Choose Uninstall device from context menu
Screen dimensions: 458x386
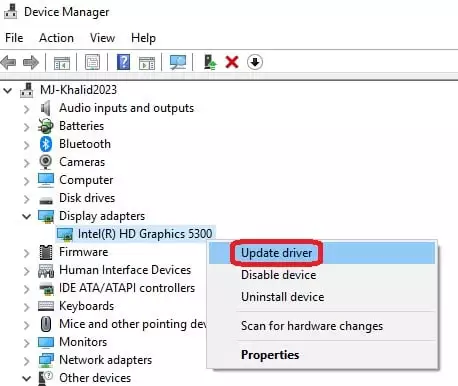[322, 297]
